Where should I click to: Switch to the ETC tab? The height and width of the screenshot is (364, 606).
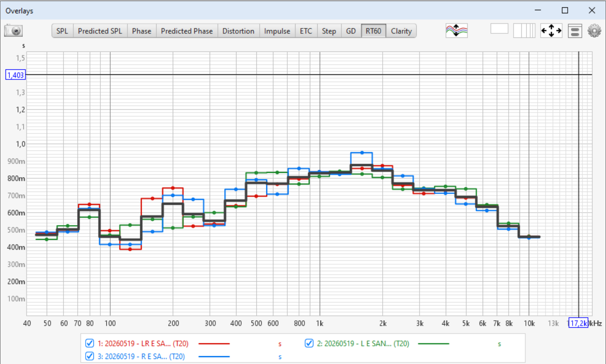306,31
